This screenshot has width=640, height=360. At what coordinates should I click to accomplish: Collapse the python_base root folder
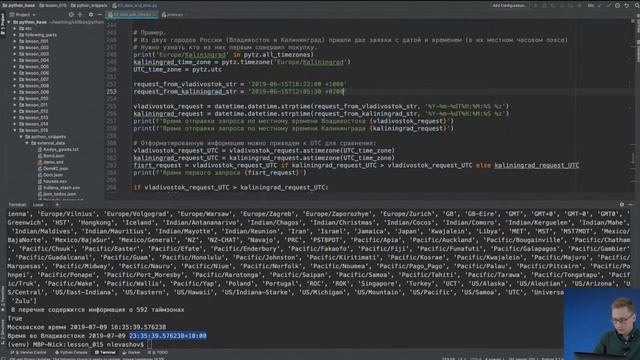(x=9, y=22)
